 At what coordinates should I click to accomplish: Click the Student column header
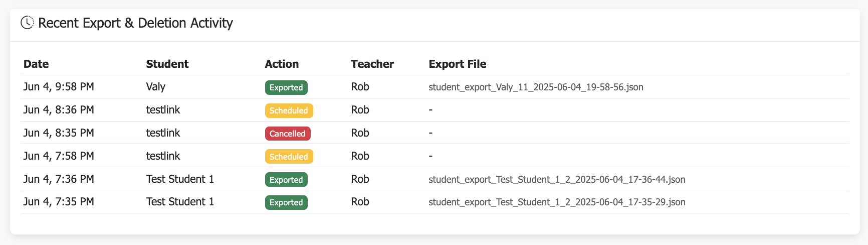coord(167,64)
